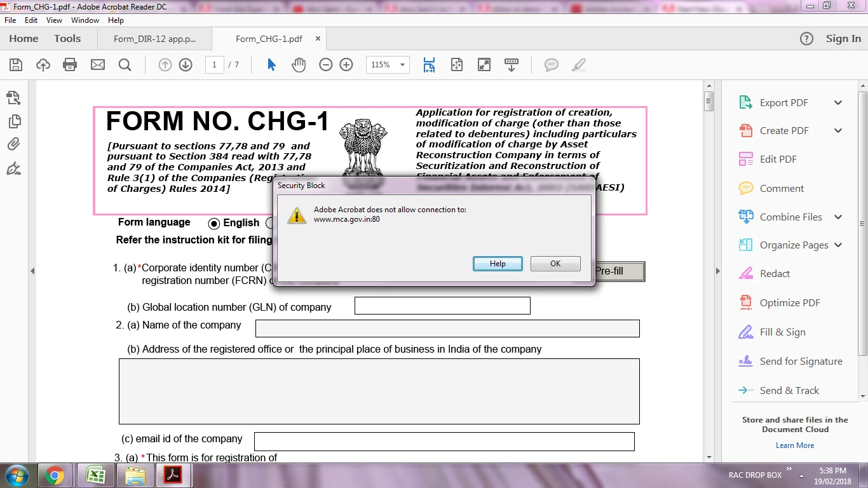Click the Help question mark icon
Image resolution: width=868 pixels, height=488 pixels.
point(806,39)
